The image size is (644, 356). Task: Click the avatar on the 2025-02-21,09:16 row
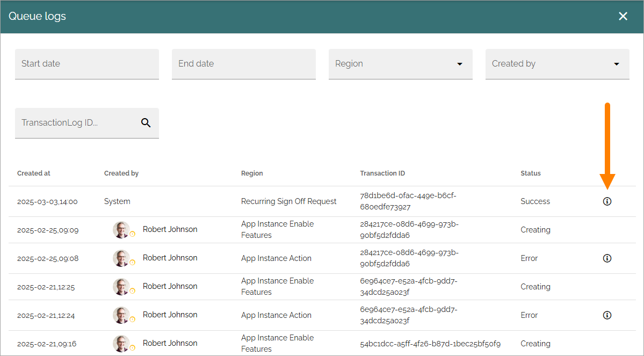click(x=121, y=343)
